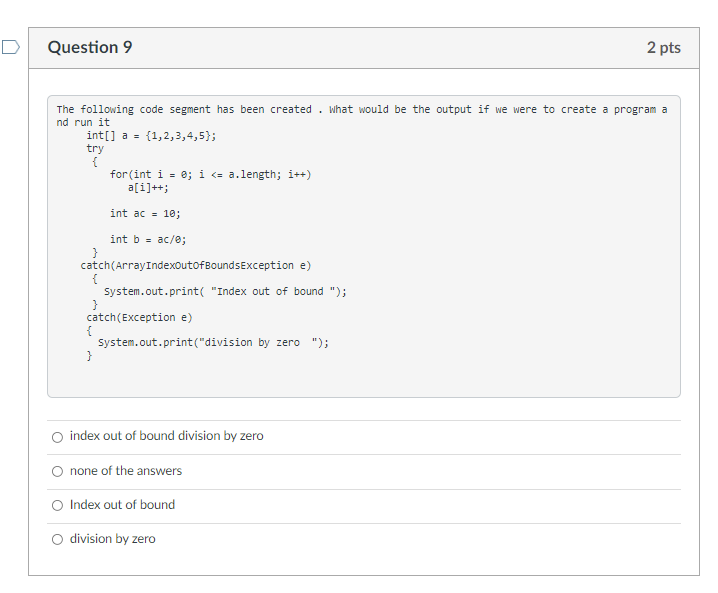Click the 'int b = ac/0;' code line
Image resolution: width=718 pixels, height=593 pixels.
tap(148, 239)
